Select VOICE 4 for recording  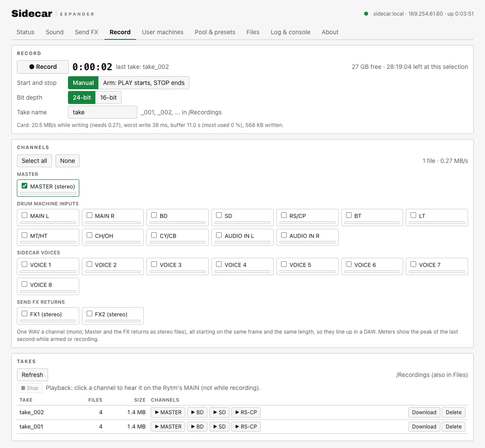(219, 265)
